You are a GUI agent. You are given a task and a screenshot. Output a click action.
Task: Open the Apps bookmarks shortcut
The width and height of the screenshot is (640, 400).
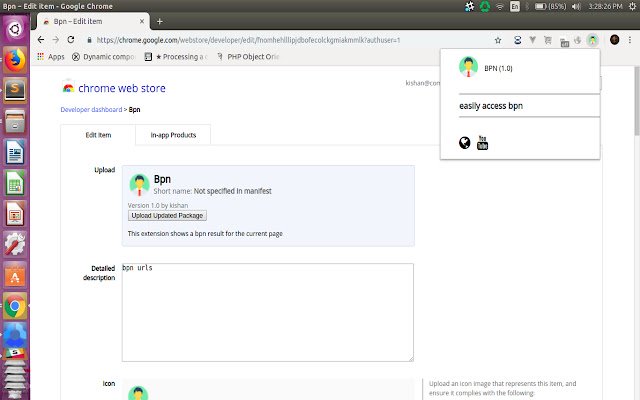click(x=51, y=57)
